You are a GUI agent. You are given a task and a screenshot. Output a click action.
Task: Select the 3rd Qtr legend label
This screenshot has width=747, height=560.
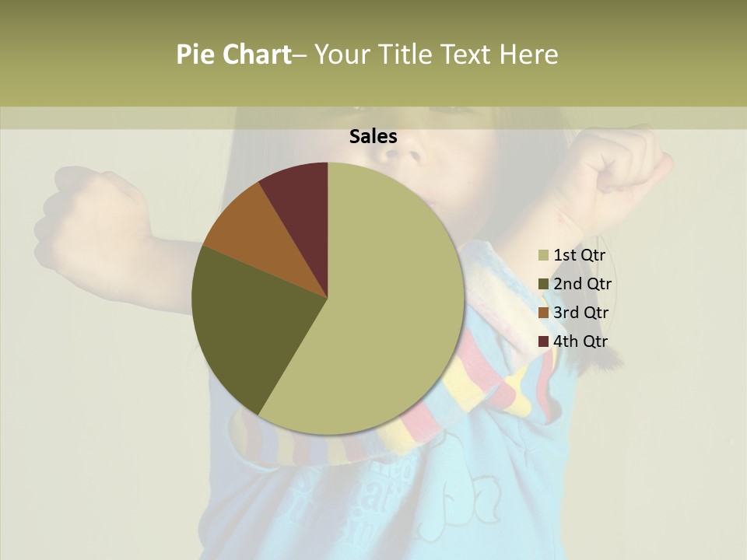(x=580, y=313)
